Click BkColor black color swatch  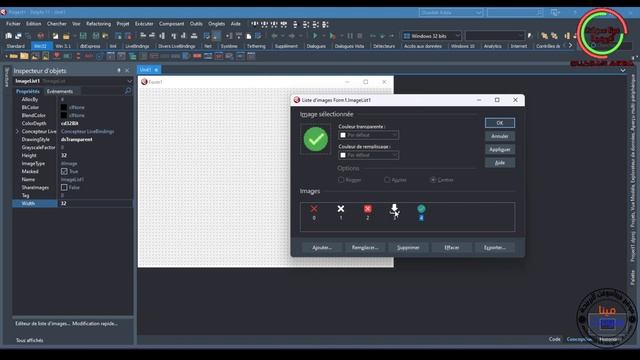click(x=64, y=107)
